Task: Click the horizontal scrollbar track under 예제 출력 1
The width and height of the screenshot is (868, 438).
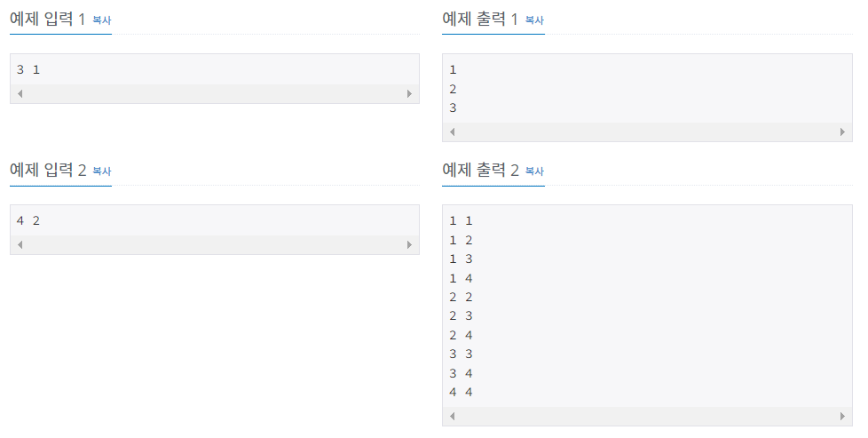Action: (647, 132)
